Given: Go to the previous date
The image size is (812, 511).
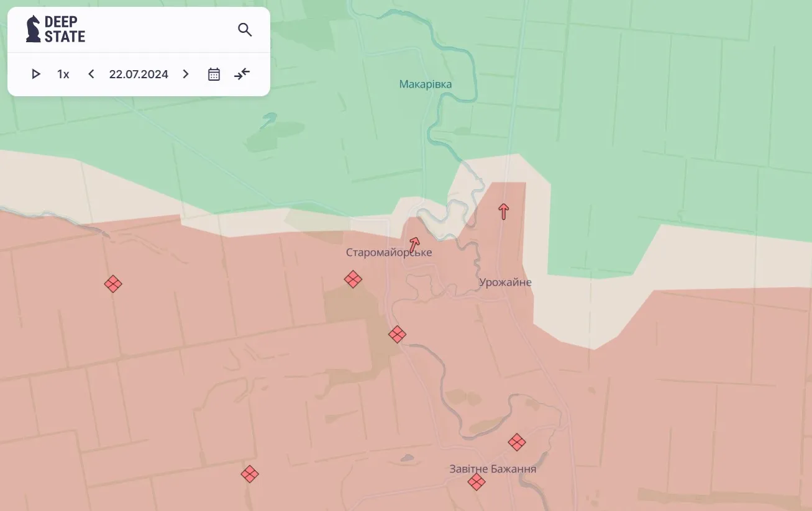Looking at the screenshot, I should pyautogui.click(x=91, y=74).
